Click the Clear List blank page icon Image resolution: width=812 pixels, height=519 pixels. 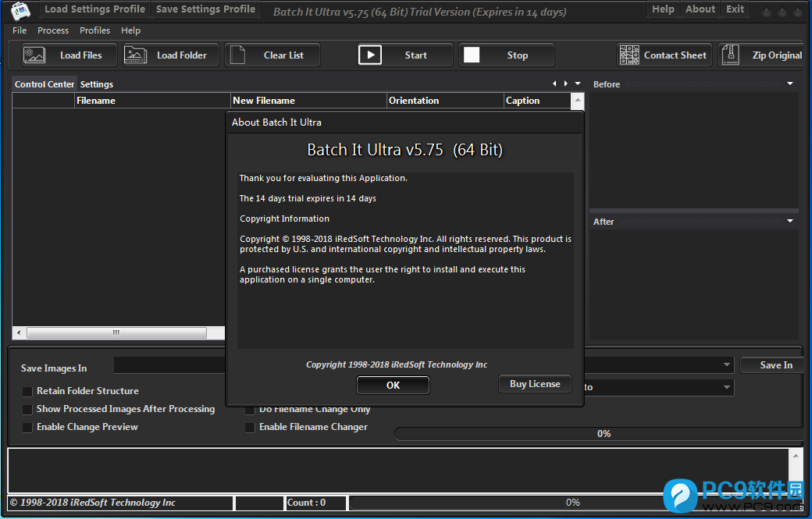(237, 55)
